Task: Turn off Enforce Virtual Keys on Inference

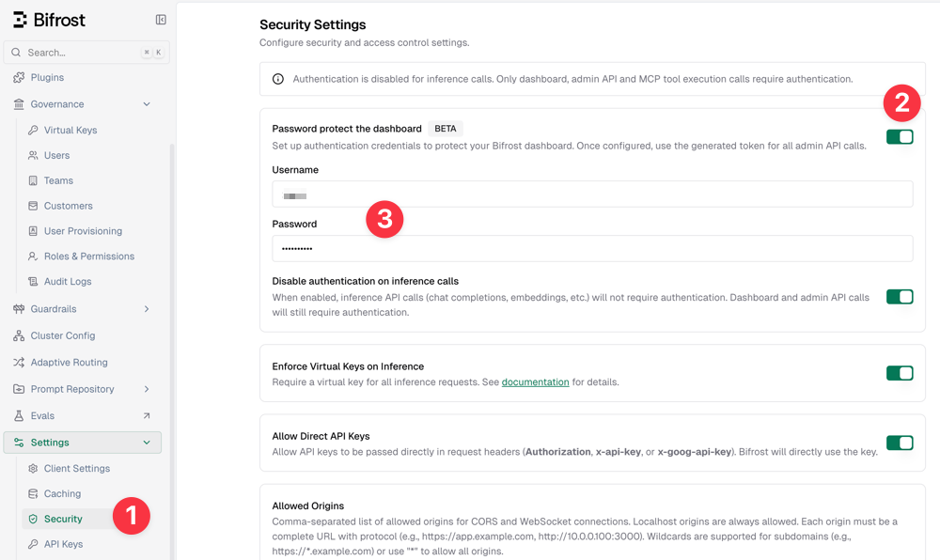Action: [900, 373]
